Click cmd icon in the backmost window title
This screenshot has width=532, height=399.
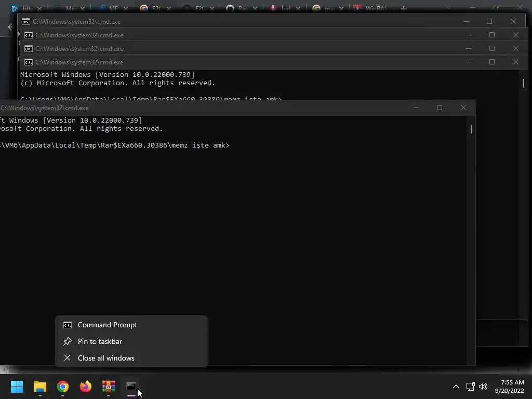point(26,22)
